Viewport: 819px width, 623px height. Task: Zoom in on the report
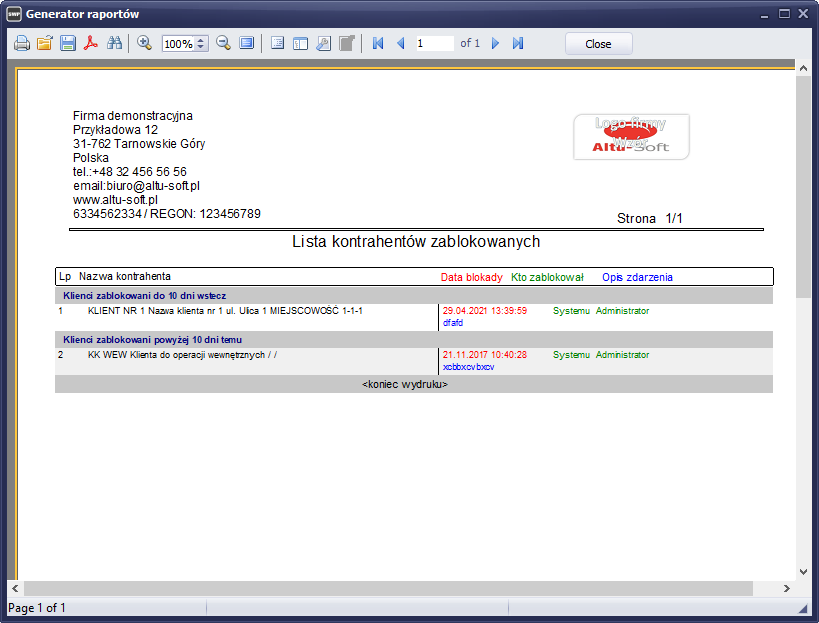tap(144, 44)
